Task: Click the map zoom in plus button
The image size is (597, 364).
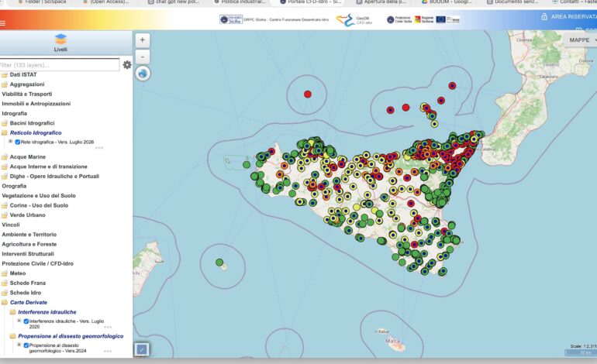Action: (x=143, y=40)
